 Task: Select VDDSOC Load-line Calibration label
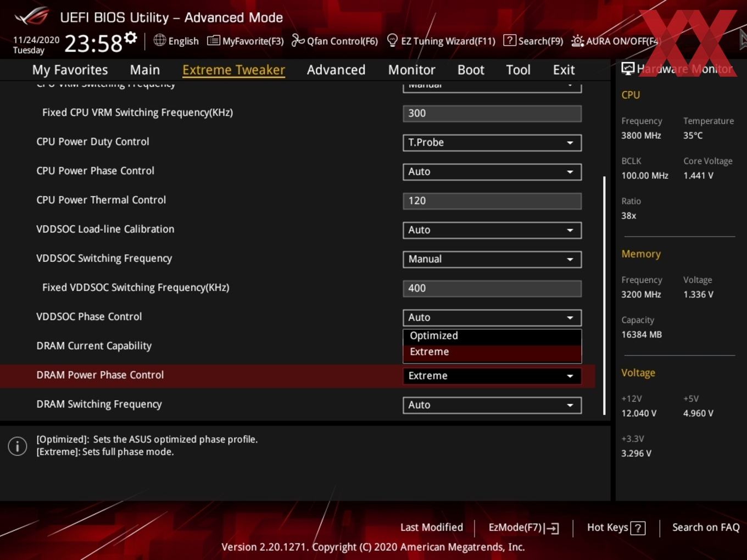[x=105, y=229]
